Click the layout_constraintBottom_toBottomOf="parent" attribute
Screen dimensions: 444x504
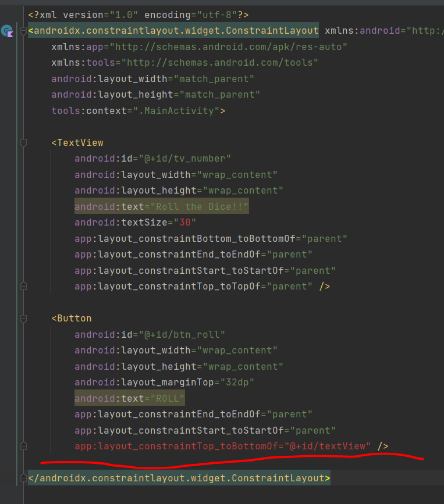pyautogui.click(x=211, y=239)
